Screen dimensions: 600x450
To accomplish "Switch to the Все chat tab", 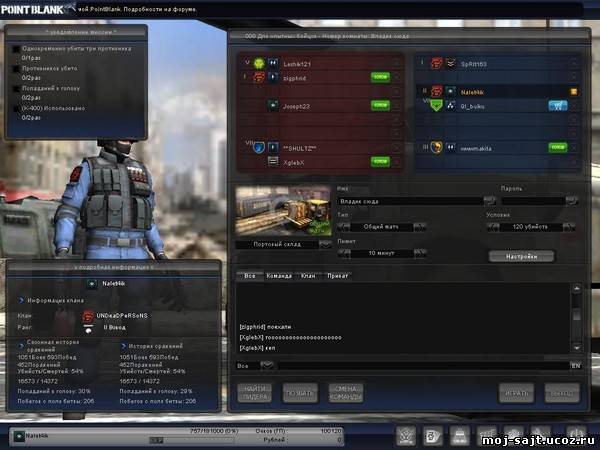I will pos(249,276).
